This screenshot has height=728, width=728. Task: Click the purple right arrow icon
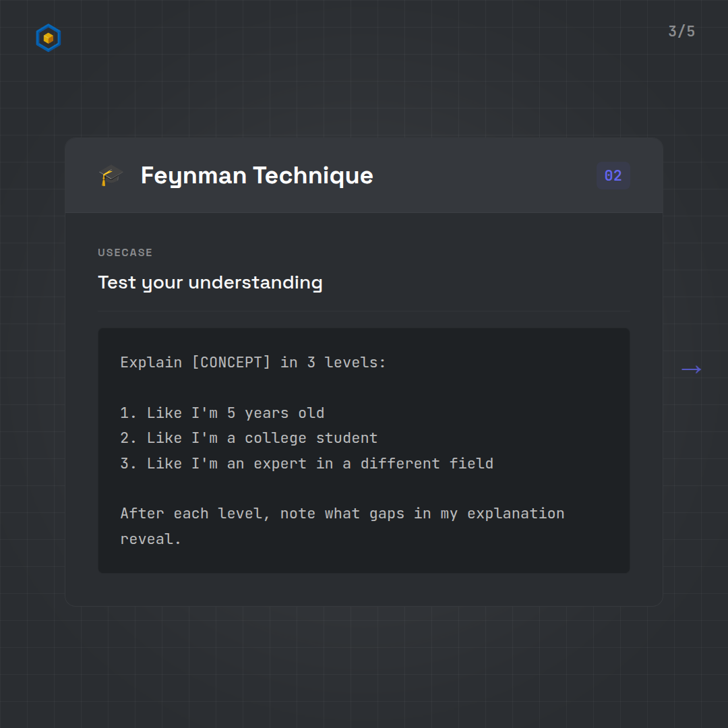691,369
